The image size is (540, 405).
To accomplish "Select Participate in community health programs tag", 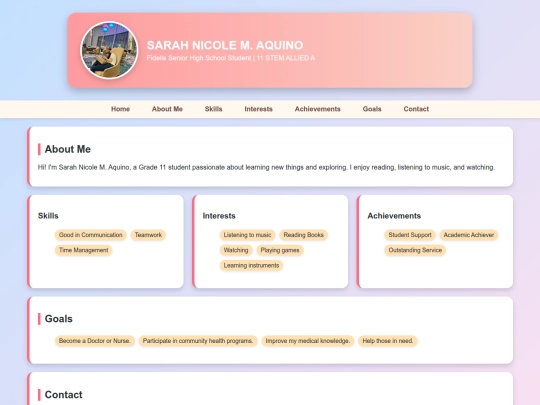I will (198, 341).
